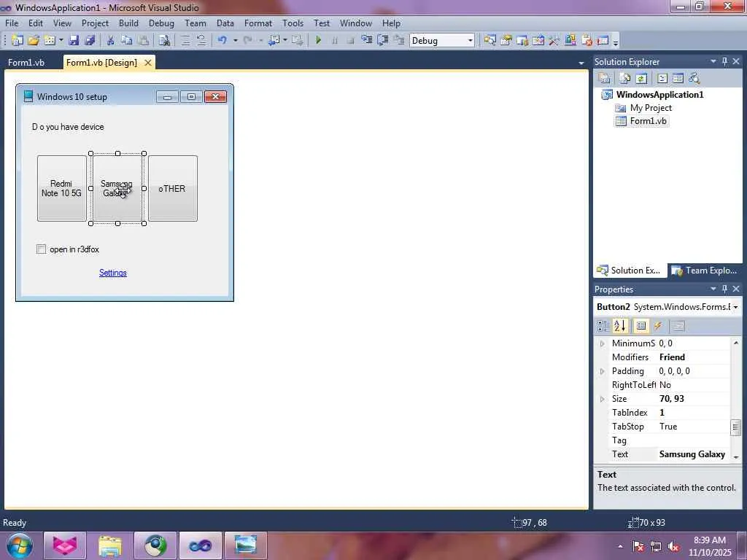
Task: Open the Format menu
Action: tap(258, 23)
